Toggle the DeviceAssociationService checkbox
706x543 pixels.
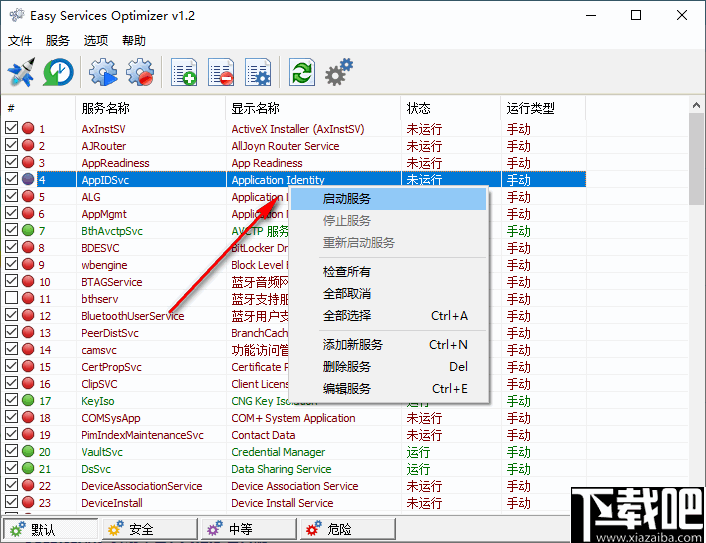tap(12, 484)
